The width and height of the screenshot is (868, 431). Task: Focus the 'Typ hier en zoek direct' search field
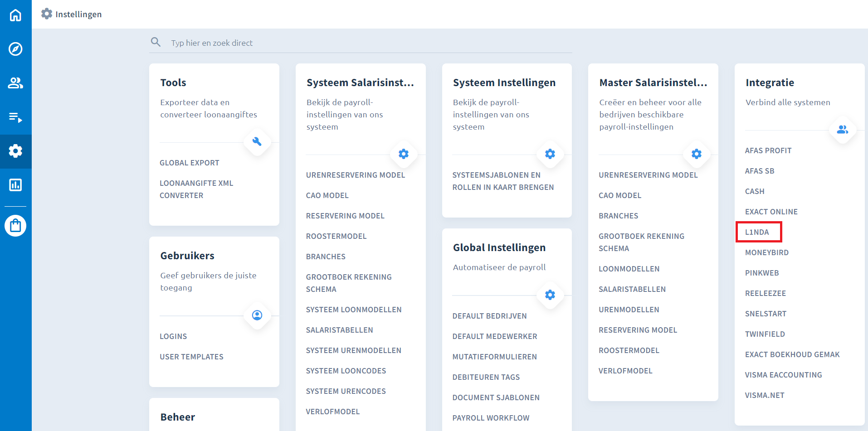coord(361,43)
